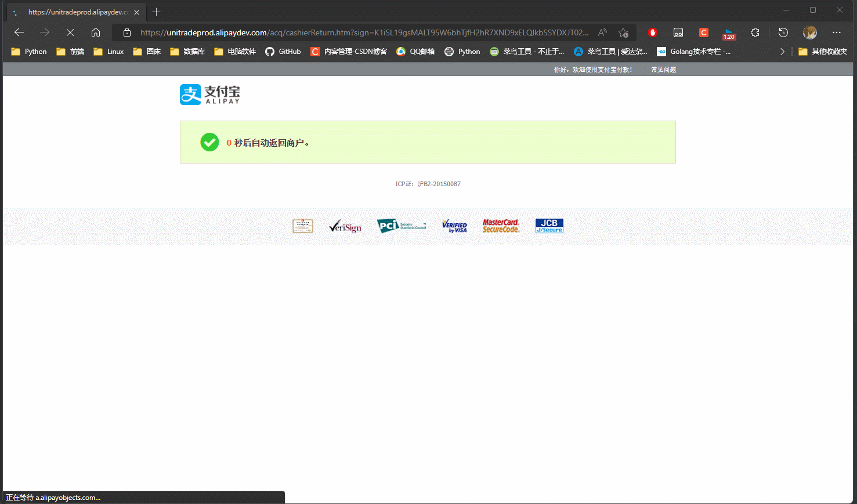Open the 电脑软件 bookmarks folder
This screenshot has width=857, height=504.
pos(235,52)
